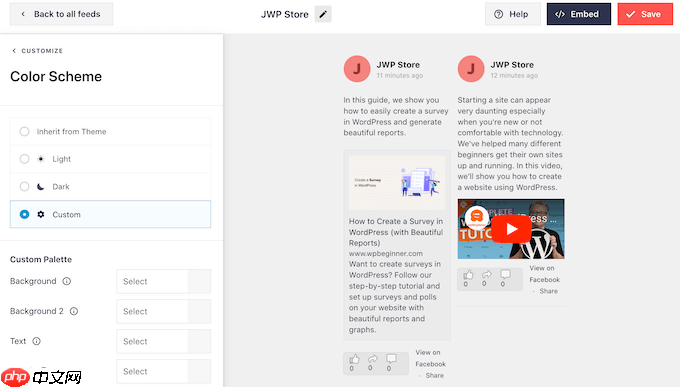680x387 pixels.
Task: Open View on Facebook for the video post
Action: point(544,274)
